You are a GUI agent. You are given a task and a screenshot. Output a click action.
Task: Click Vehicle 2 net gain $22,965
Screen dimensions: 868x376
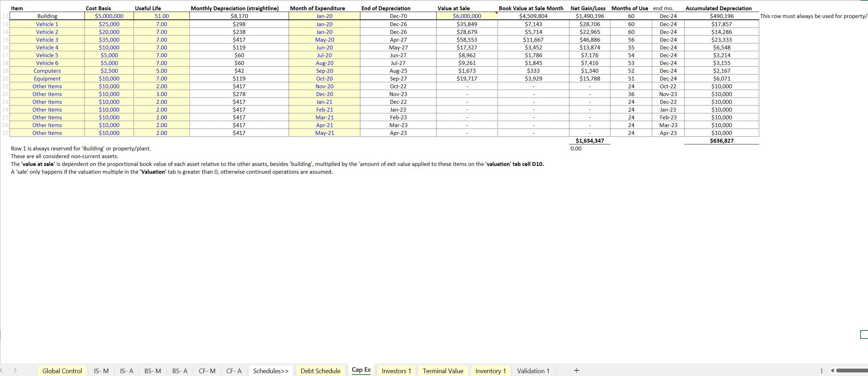pos(590,32)
